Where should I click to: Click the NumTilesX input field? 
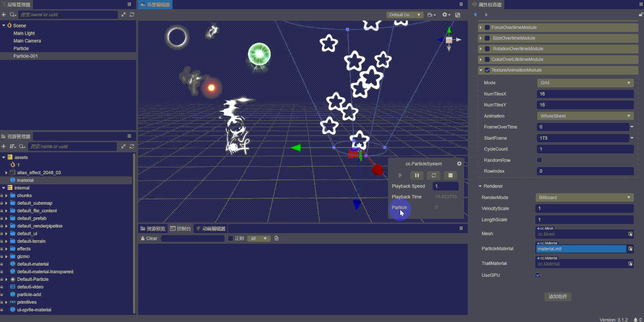point(585,94)
